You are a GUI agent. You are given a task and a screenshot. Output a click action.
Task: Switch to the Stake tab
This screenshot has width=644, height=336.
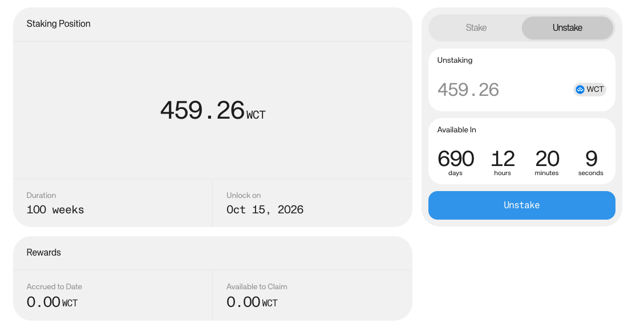[476, 28]
